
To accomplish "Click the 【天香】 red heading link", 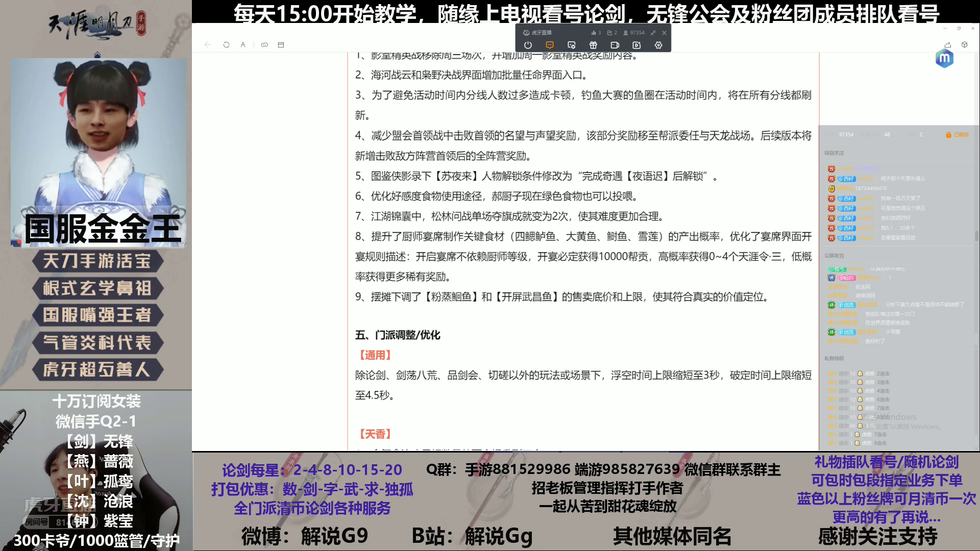I will pos(375,434).
